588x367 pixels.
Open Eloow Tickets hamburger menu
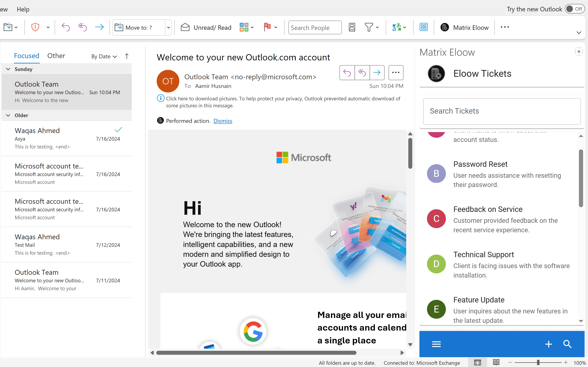pos(436,344)
